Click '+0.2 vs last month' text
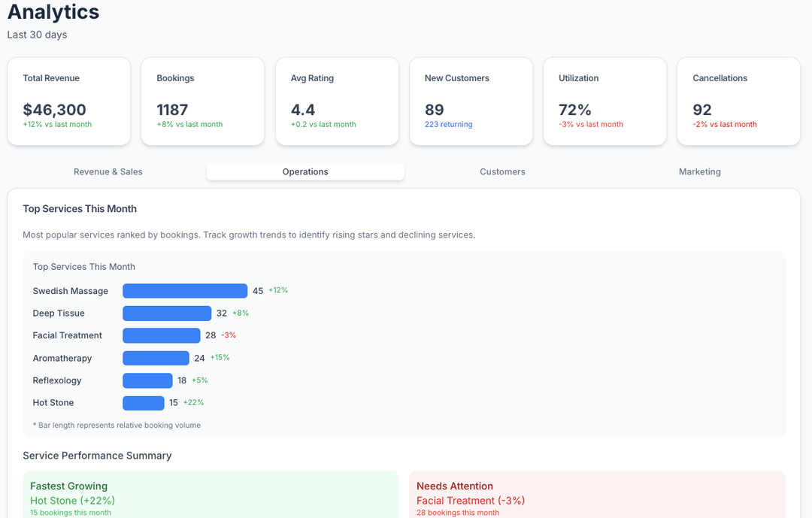 pos(323,124)
